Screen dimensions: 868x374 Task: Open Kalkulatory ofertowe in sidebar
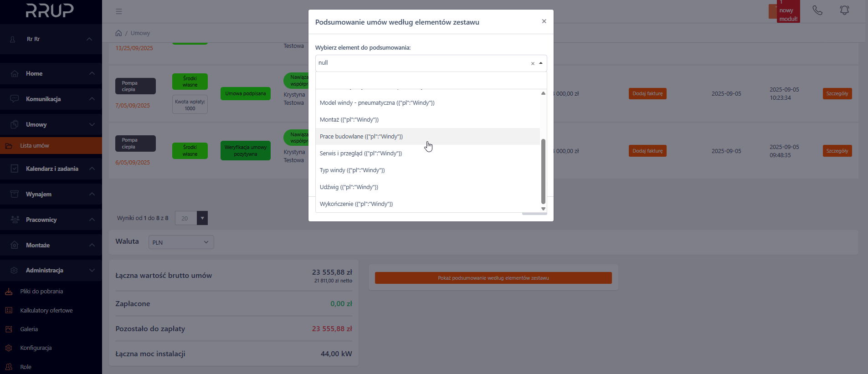(46, 311)
